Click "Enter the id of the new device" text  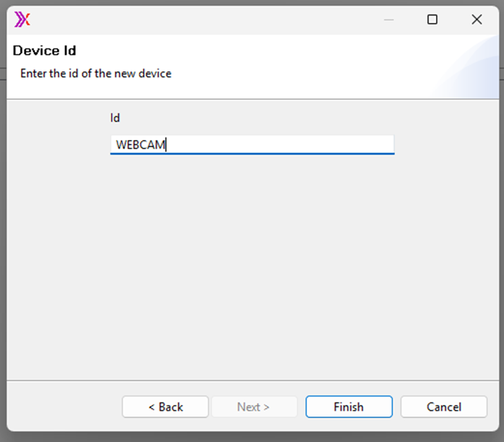(96, 74)
